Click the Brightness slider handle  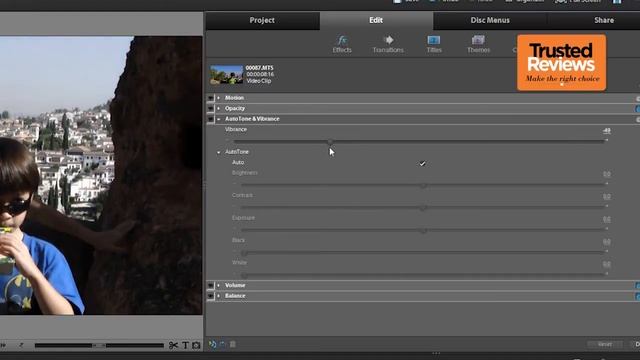tap(424, 185)
